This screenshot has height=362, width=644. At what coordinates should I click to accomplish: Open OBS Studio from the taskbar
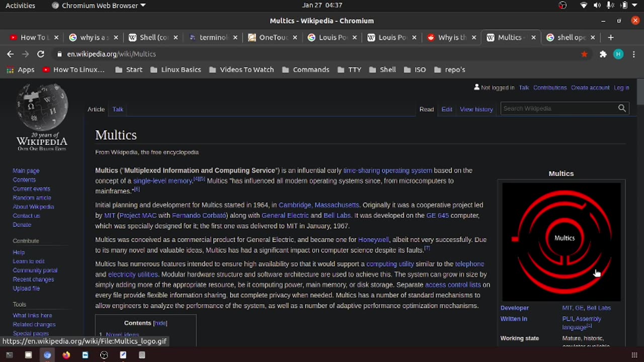click(104, 355)
